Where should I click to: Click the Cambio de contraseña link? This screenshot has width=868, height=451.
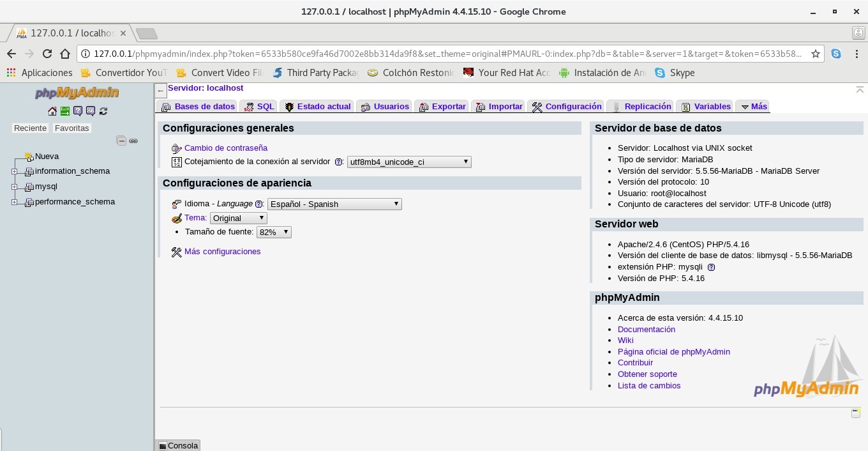225,148
